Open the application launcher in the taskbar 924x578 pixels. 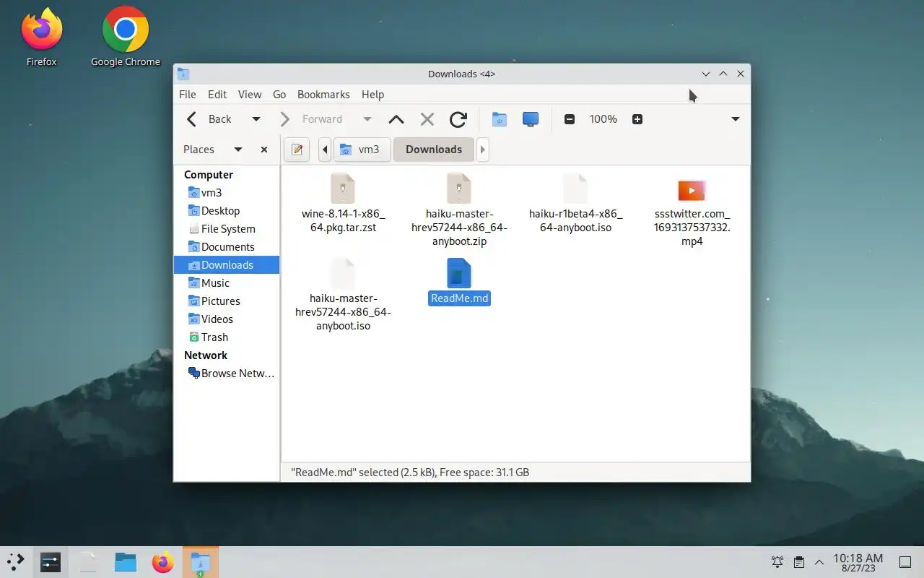[15, 561]
